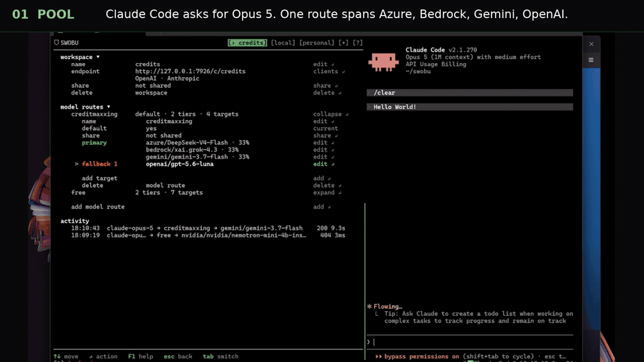The height and width of the screenshot is (362, 644).
Task: Click the bypass permissions on indicator
Action: [x=417, y=356]
